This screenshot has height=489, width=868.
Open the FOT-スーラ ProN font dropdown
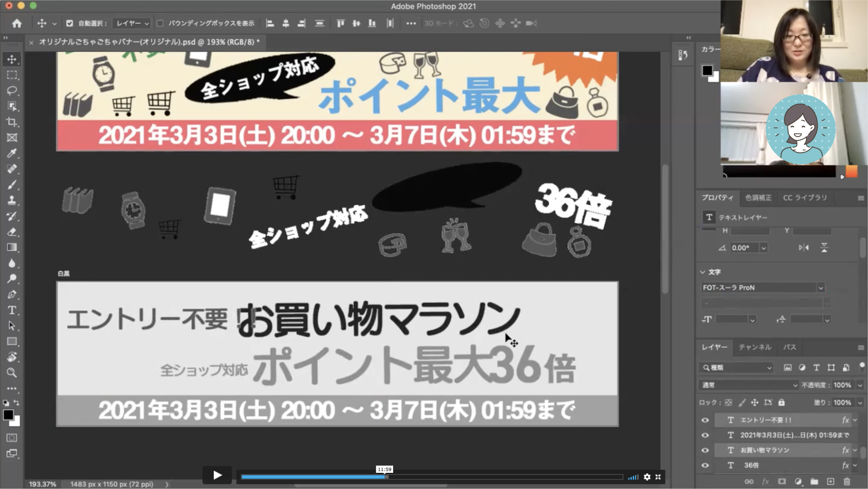tap(821, 288)
